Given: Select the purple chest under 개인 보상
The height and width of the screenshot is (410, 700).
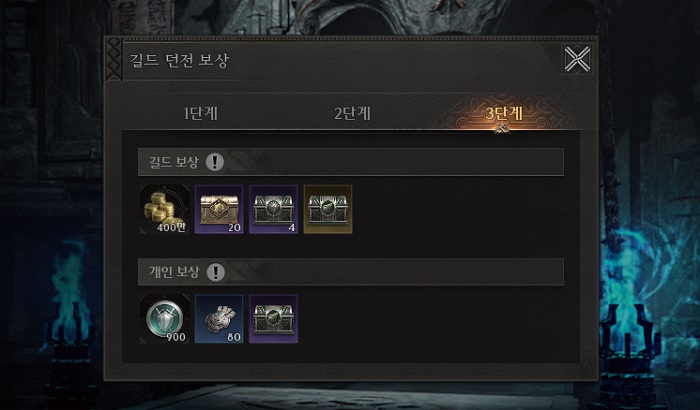Looking at the screenshot, I should tap(274, 319).
